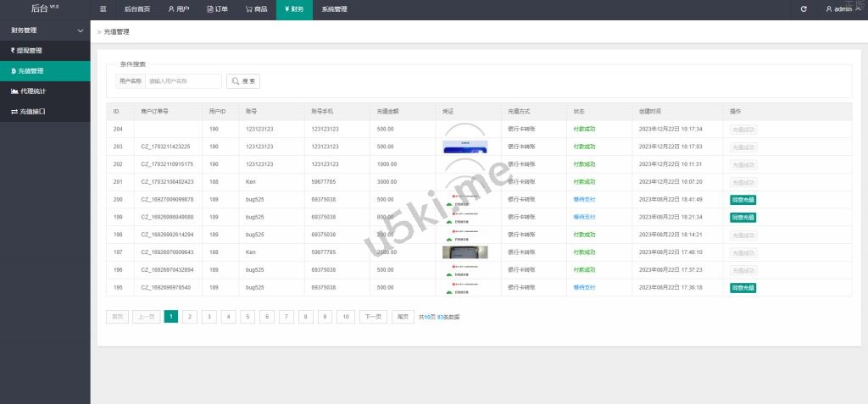
Task: Click the 下一页 pagination button
Action: (372, 317)
